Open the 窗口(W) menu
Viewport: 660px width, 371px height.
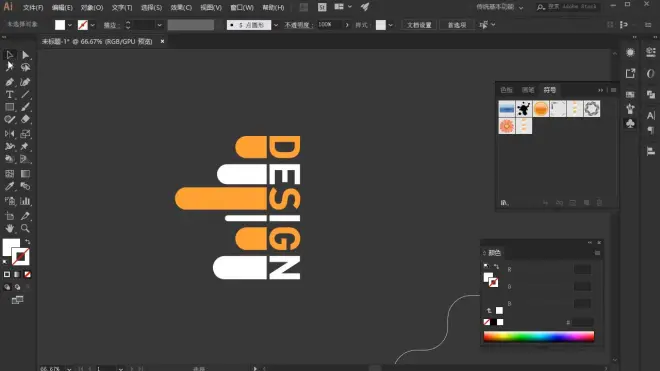(242, 8)
